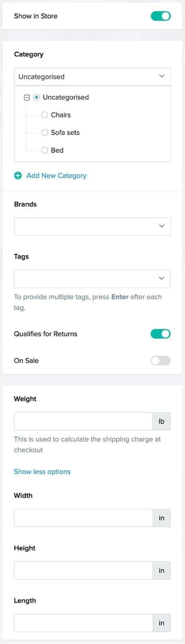Screen dimensions: 185x644
Task: Enable the On Sale toggle
Action: (x=160, y=360)
